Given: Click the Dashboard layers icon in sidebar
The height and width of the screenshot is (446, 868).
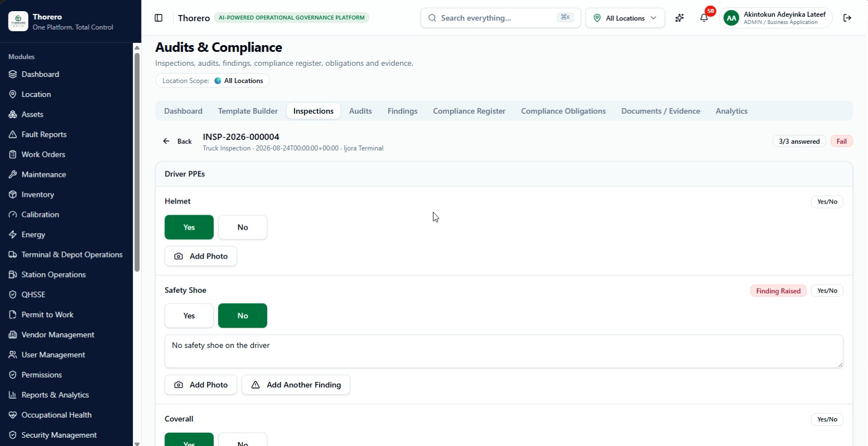Looking at the screenshot, I should 13,74.
